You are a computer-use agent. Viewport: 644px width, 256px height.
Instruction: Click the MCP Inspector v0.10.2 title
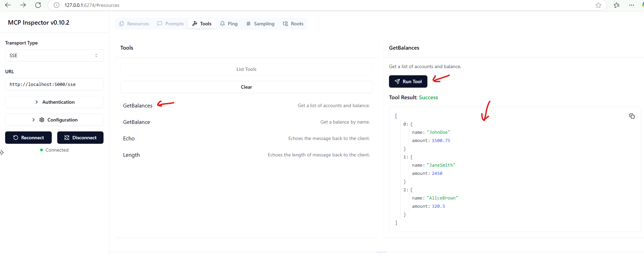coord(39,23)
